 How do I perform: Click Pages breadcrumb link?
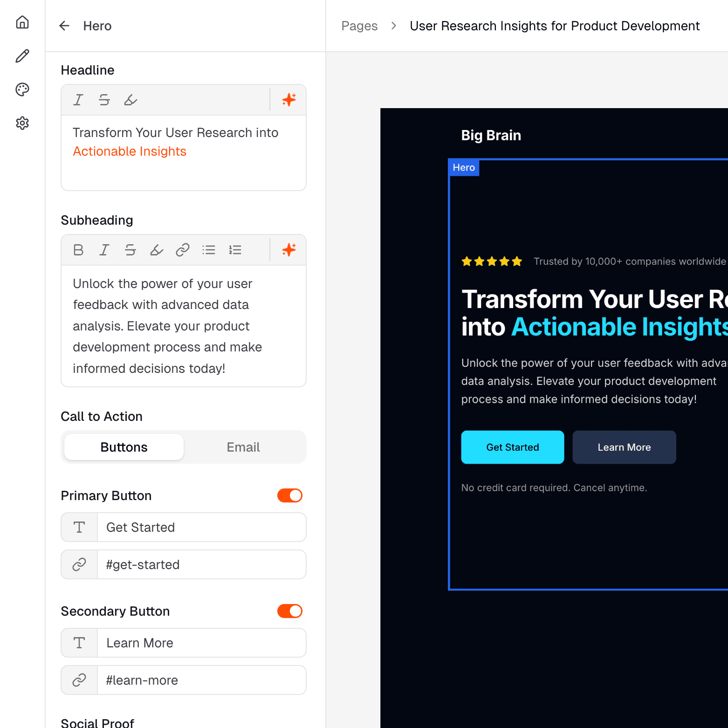click(x=359, y=26)
